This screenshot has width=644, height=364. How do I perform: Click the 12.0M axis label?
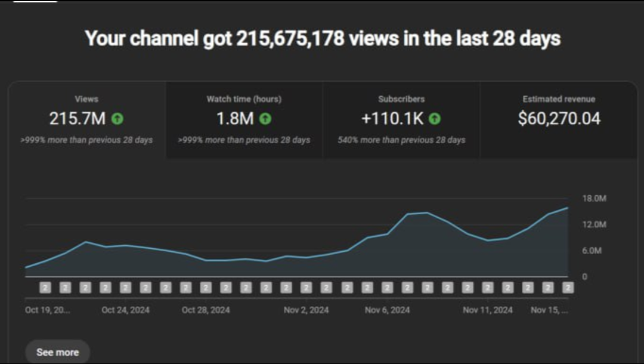point(594,224)
